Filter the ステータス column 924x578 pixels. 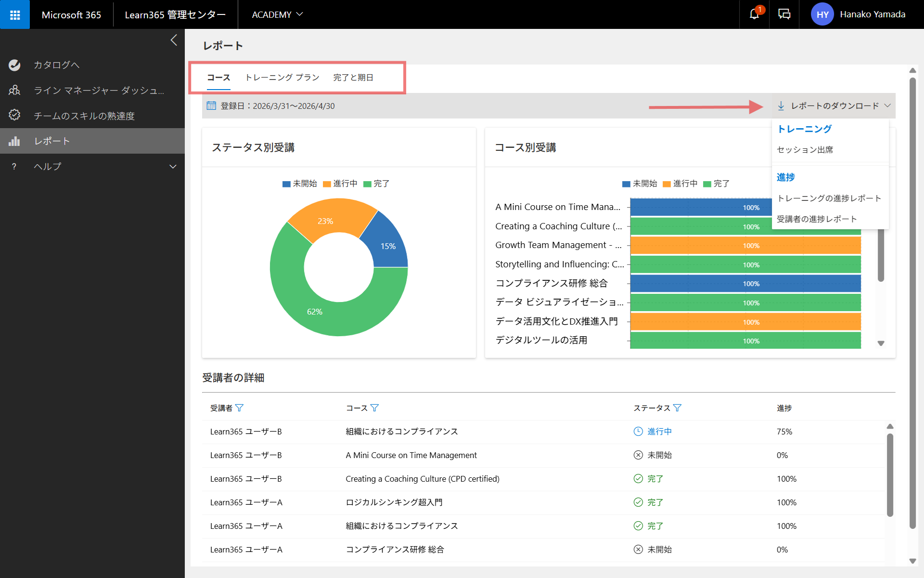pyautogui.click(x=677, y=407)
